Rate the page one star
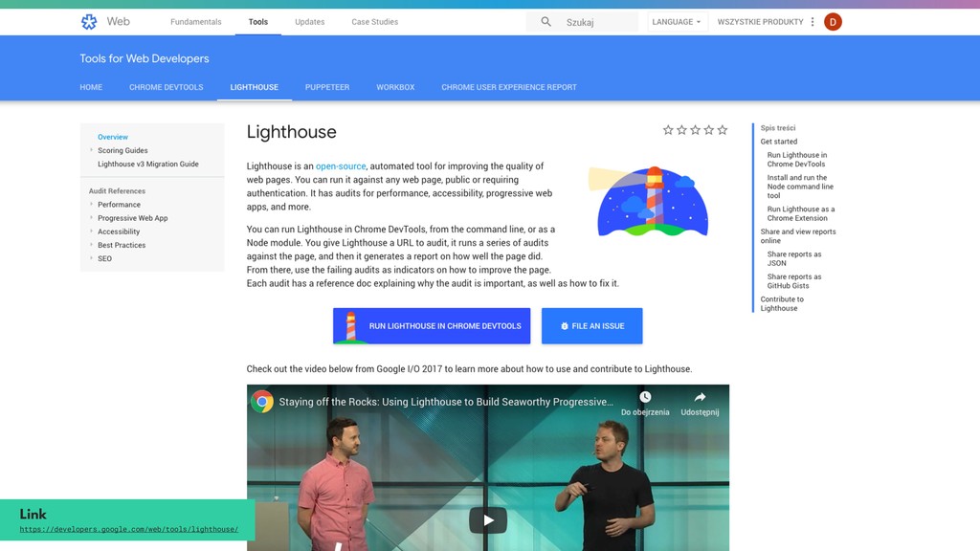This screenshot has height=551, width=980. (668, 130)
